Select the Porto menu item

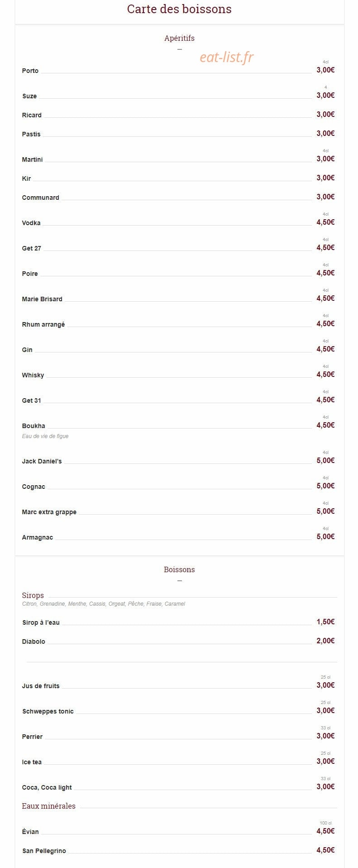click(30, 71)
